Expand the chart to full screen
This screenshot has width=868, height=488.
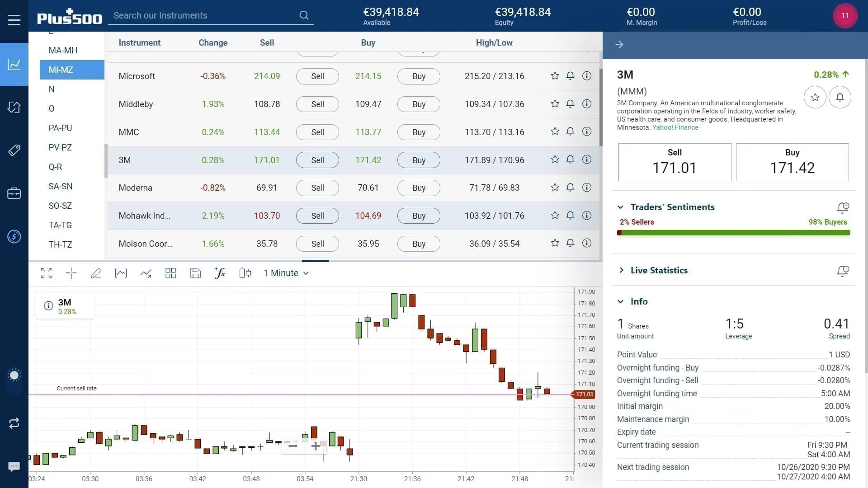coord(46,273)
